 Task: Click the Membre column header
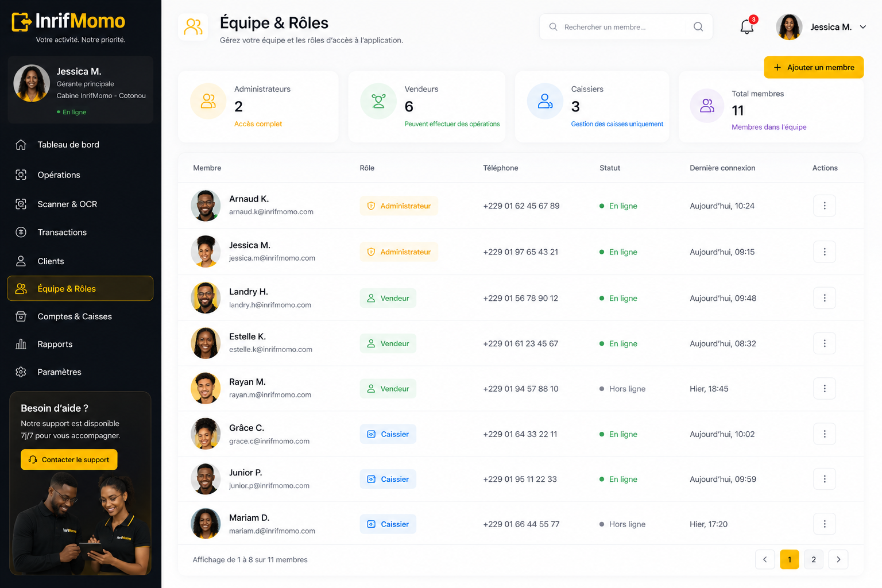coord(207,168)
